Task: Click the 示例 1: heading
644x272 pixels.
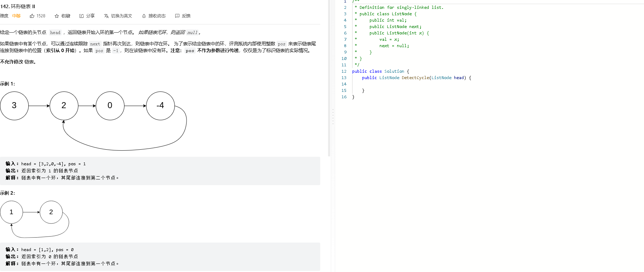Action: click(x=7, y=84)
